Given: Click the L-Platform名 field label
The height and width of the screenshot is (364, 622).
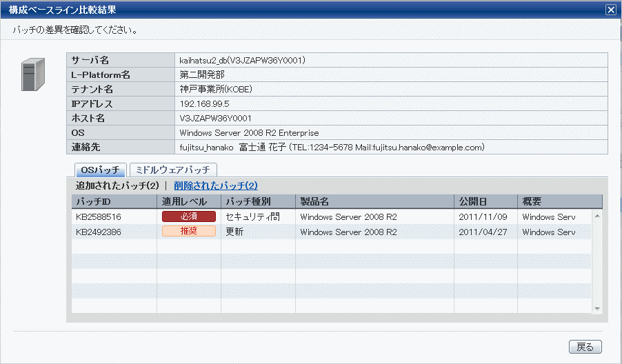Looking at the screenshot, I should [x=101, y=74].
